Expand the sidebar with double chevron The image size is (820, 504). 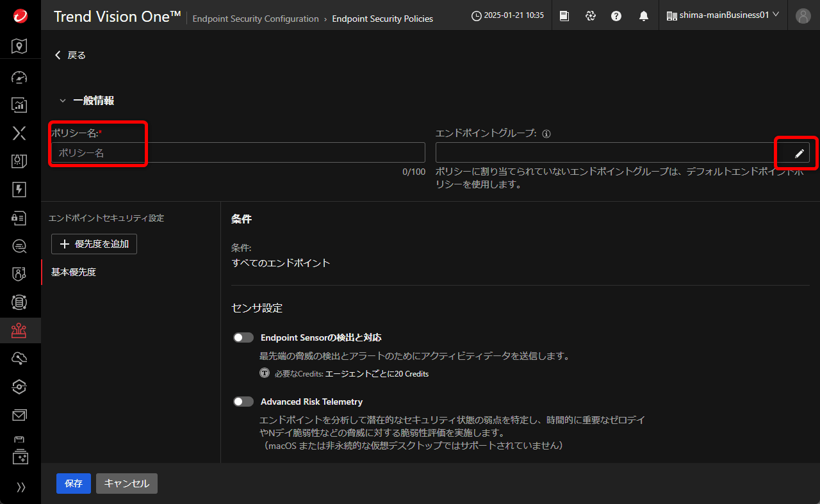tap(20, 487)
